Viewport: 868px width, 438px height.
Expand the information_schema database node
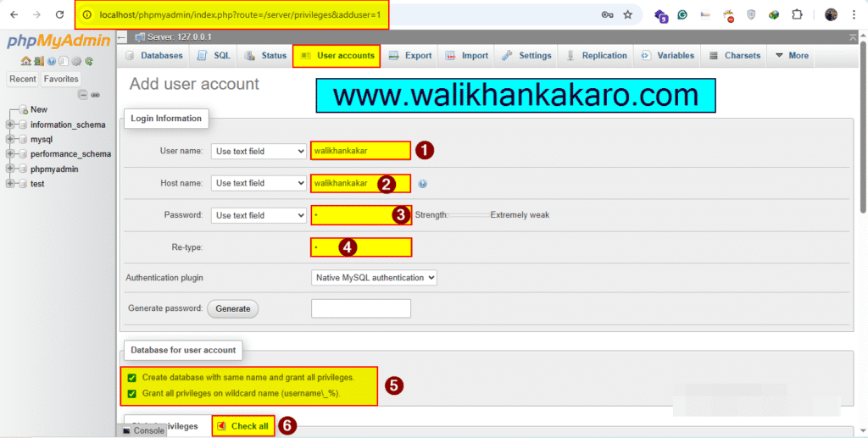tap(10, 125)
